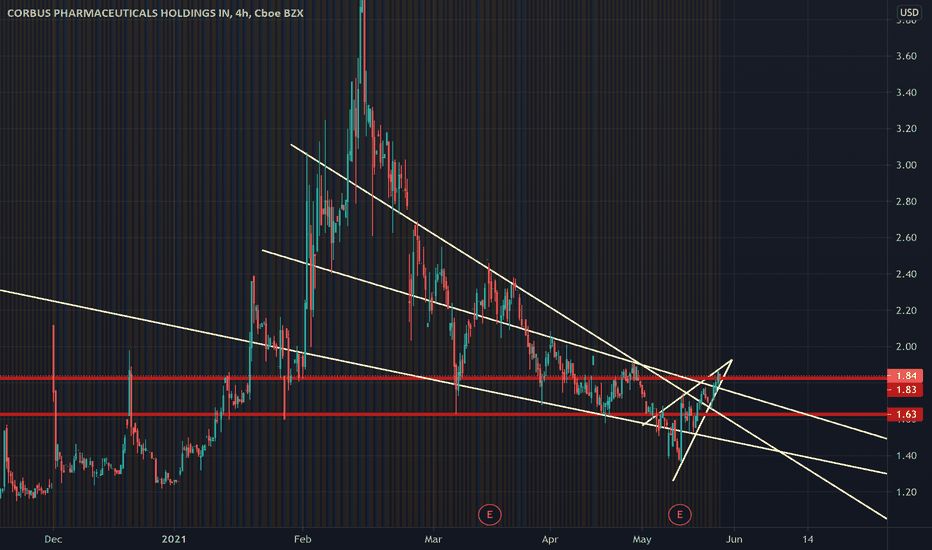Click the 2.40 price axis value
Image resolution: width=932 pixels, height=550 pixels.
pos(906,274)
